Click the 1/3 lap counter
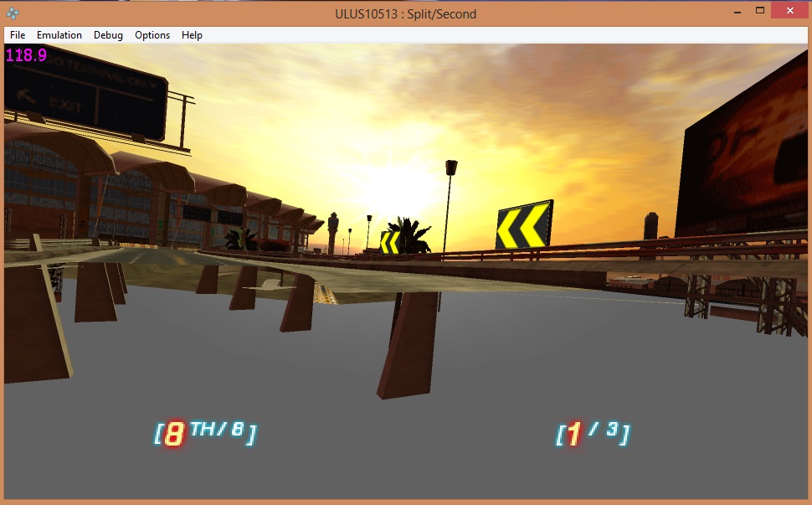Image resolution: width=812 pixels, height=505 pixels. pos(593,434)
